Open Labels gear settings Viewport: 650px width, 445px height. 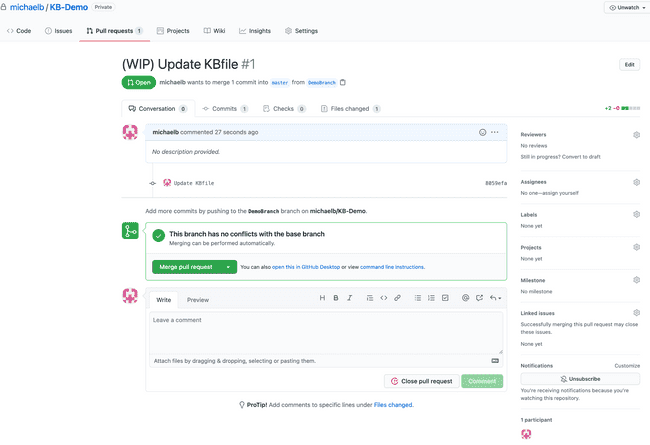click(636, 214)
